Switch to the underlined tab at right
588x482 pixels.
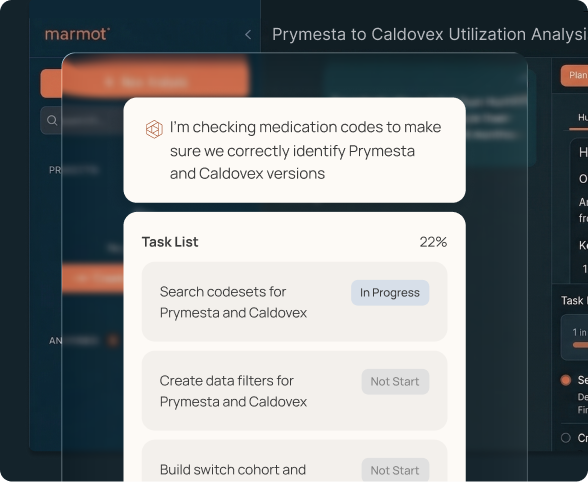point(581,118)
